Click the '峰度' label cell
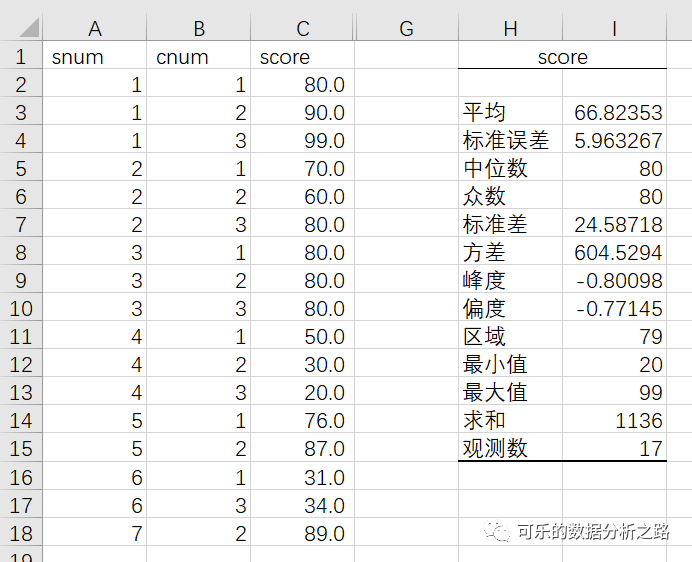The width and height of the screenshot is (692, 562). click(510, 280)
